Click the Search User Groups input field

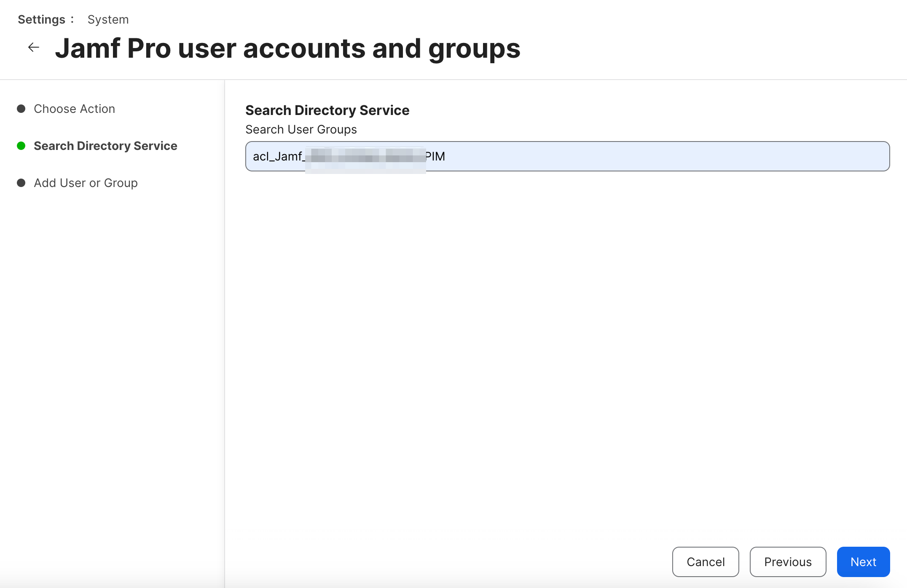point(567,156)
